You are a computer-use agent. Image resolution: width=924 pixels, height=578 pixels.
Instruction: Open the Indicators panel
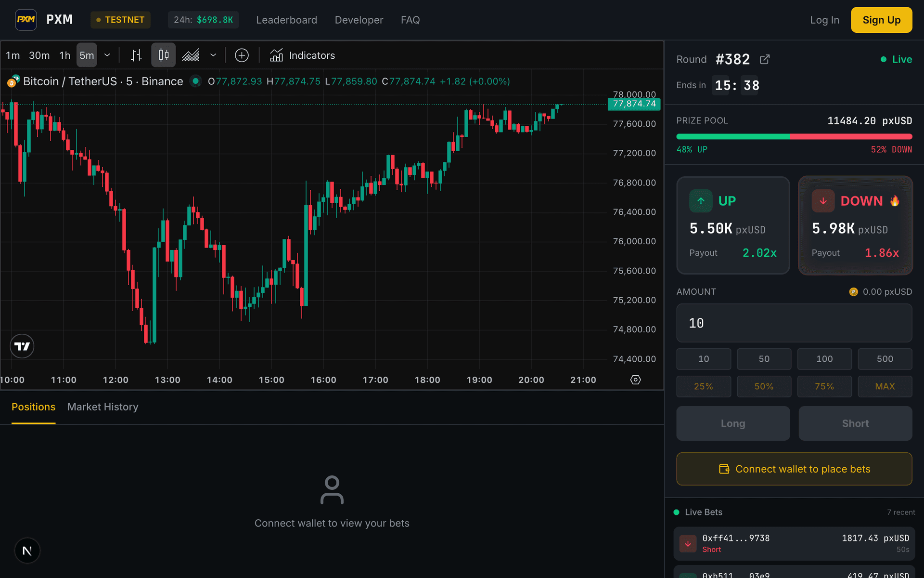click(x=302, y=55)
